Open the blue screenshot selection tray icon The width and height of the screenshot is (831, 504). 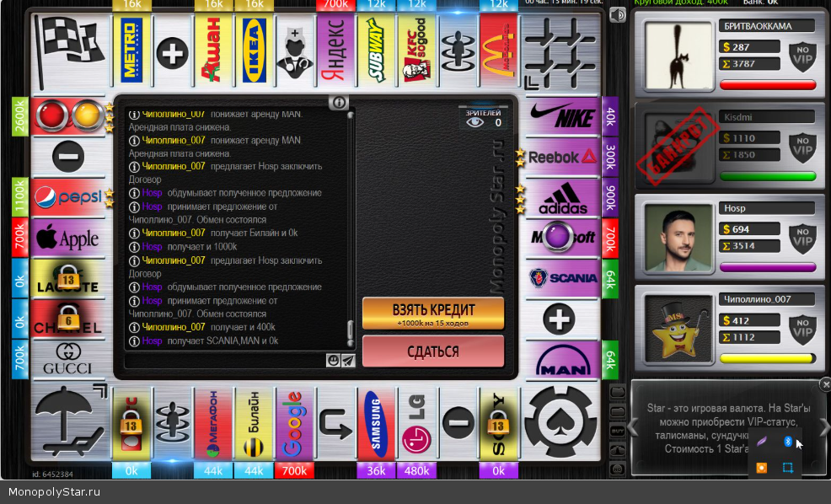(x=787, y=468)
